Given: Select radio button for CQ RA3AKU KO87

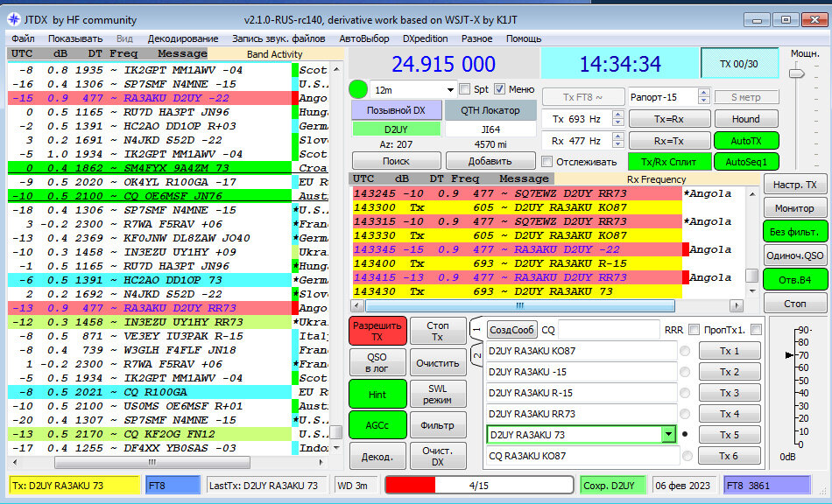Looking at the screenshot, I should point(687,456).
